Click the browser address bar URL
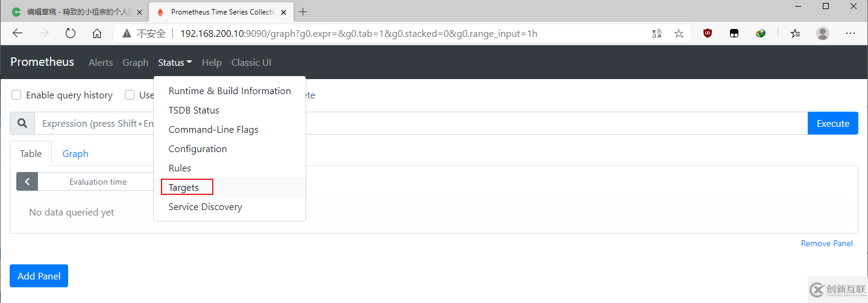Viewport: 868px width, 303px height. [359, 34]
